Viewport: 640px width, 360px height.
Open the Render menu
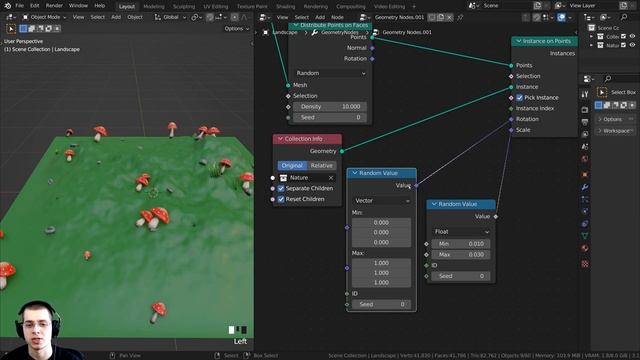(x=54, y=6)
